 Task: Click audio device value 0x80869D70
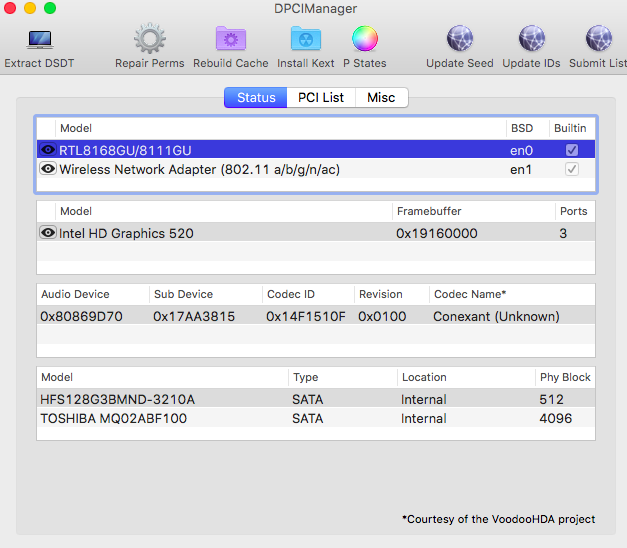(81, 316)
